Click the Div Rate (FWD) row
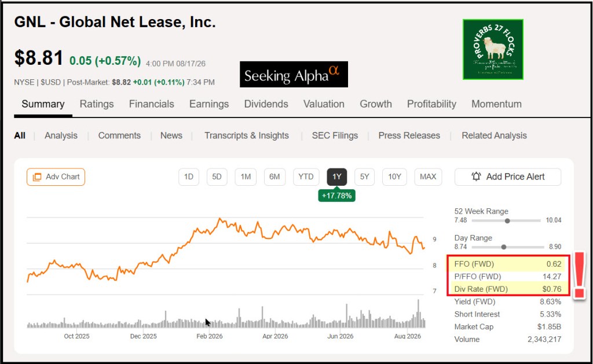 (x=507, y=289)
